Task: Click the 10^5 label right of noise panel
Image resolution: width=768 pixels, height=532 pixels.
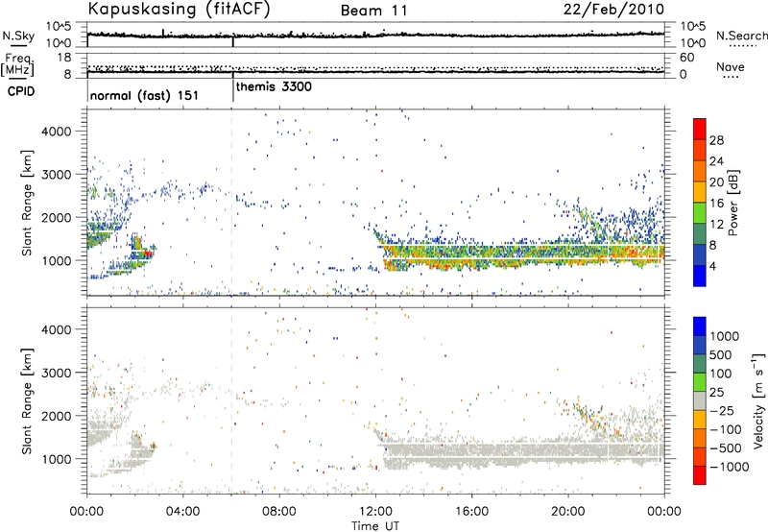Action: tap(692, 27)
